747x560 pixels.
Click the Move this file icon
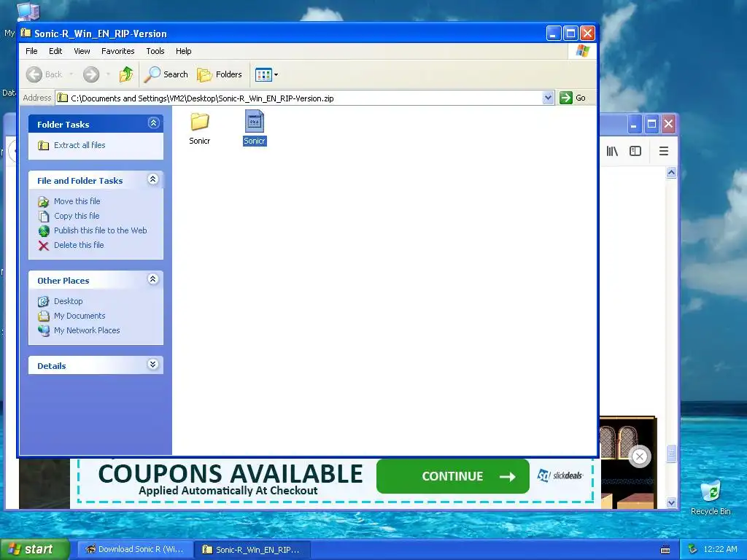(43, 202)
